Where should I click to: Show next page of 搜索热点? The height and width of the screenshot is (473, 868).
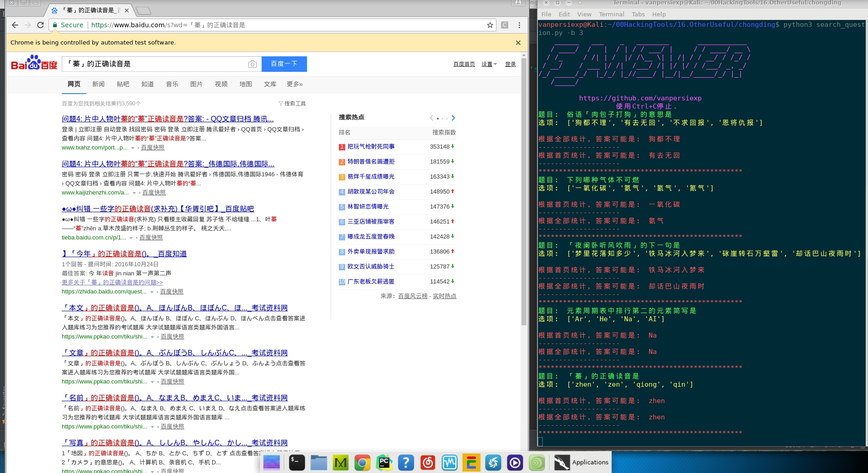(453, 118)
